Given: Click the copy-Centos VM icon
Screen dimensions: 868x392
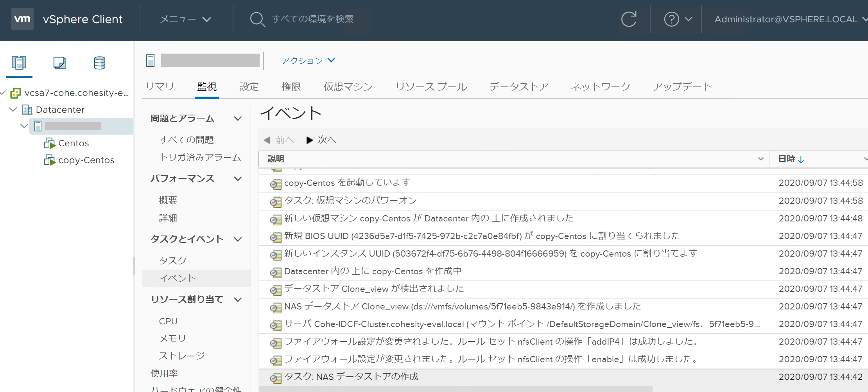Looking at the screenshot, I should 50,160.
